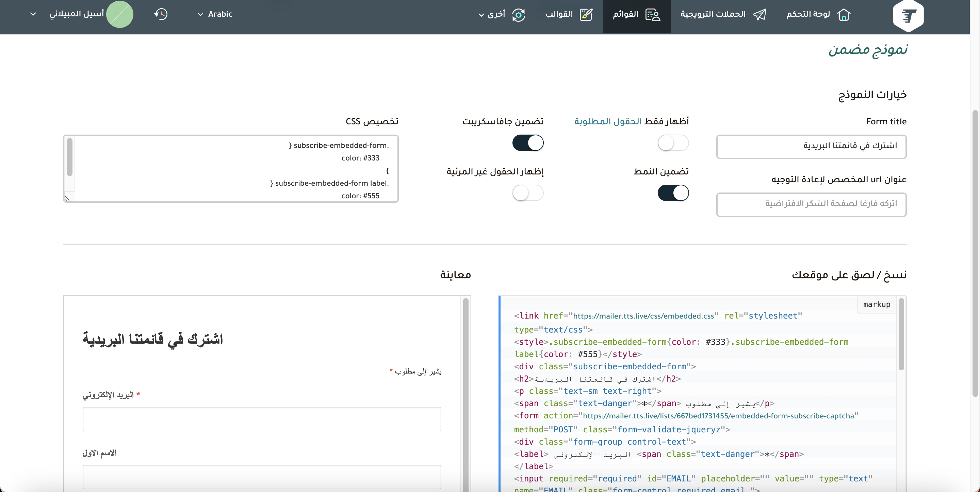Click the custom redirect URL input field
This screenshot has width=980, height=492.
[811, 204]
